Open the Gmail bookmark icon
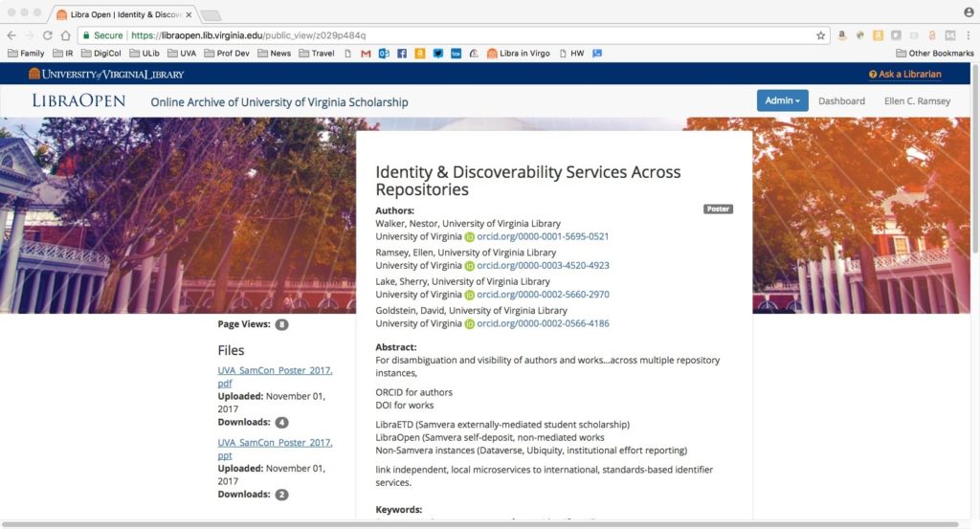 coord(366,54)
